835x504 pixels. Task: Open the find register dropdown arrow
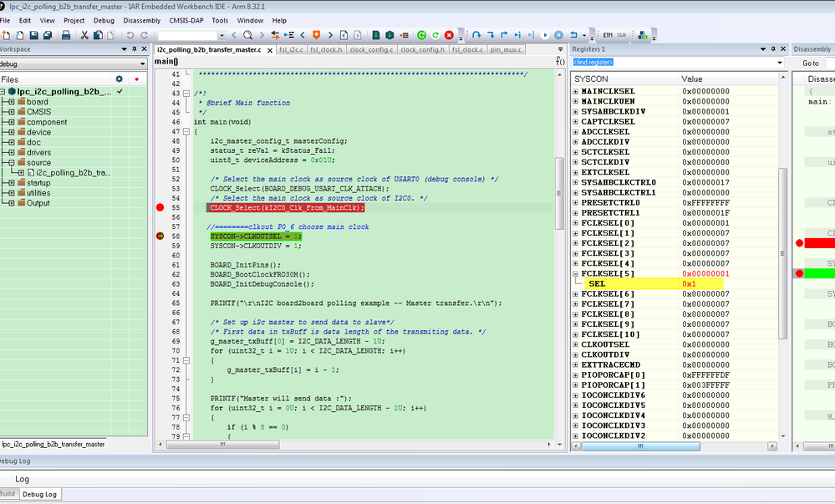click(780, 63)
